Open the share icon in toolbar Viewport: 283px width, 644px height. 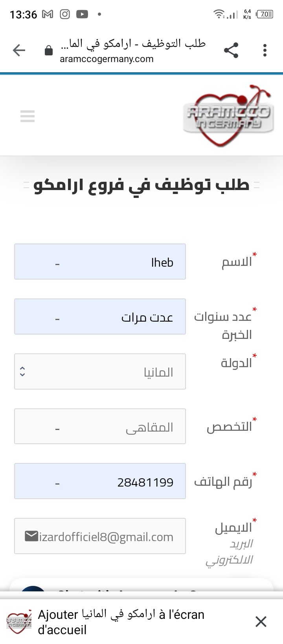click(x=231, y=50)
